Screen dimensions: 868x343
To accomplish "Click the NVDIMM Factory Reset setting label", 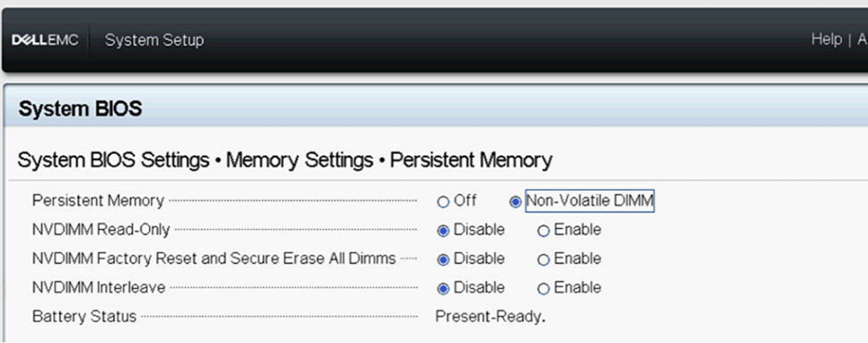I will [x=213, y=259].
